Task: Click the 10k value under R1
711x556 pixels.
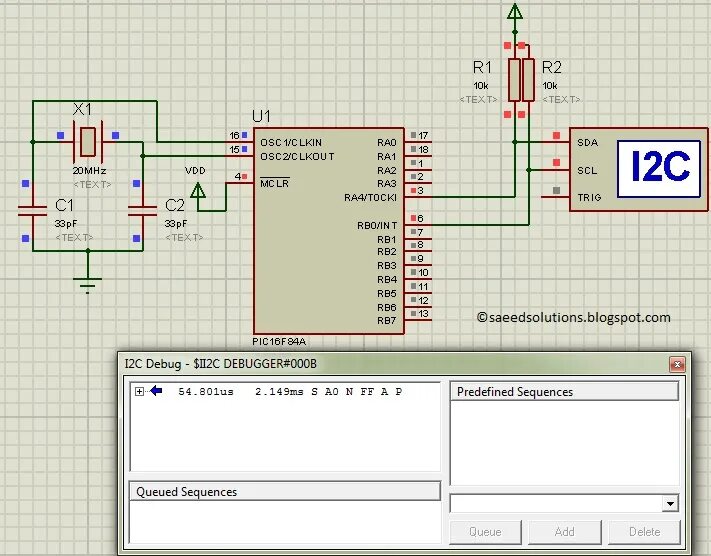Action: click(x=481, y=86)
